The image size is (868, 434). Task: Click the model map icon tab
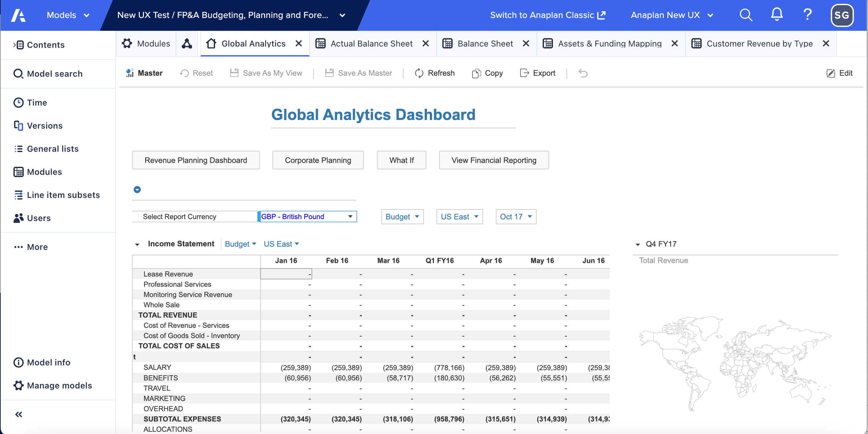(187, 44)
